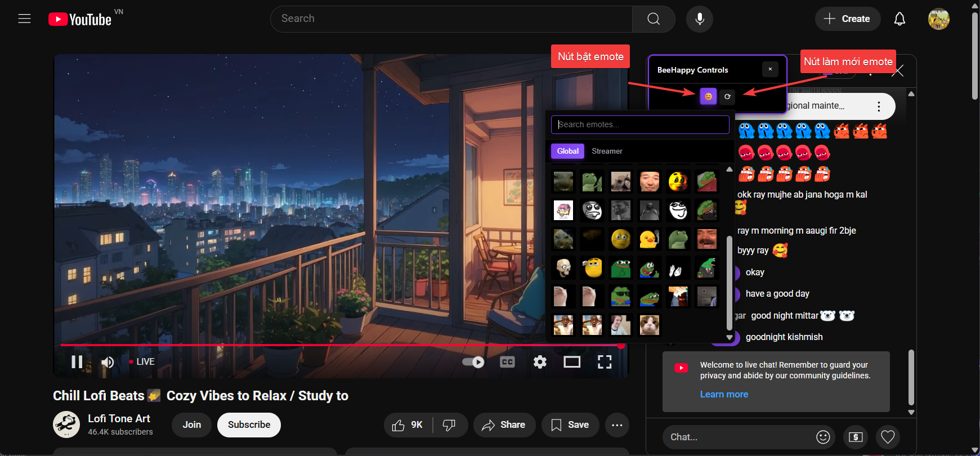
Task: Send a heart reaction in chat
Action: [888, 437]
